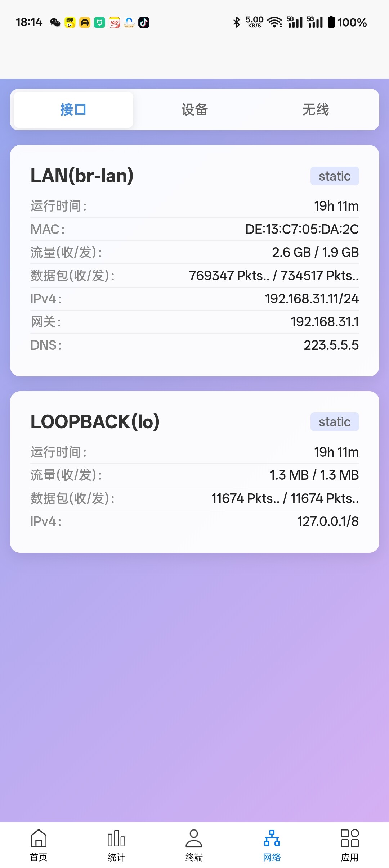
Task: Switch to the 接口 tab
Action: pos(73,110)
